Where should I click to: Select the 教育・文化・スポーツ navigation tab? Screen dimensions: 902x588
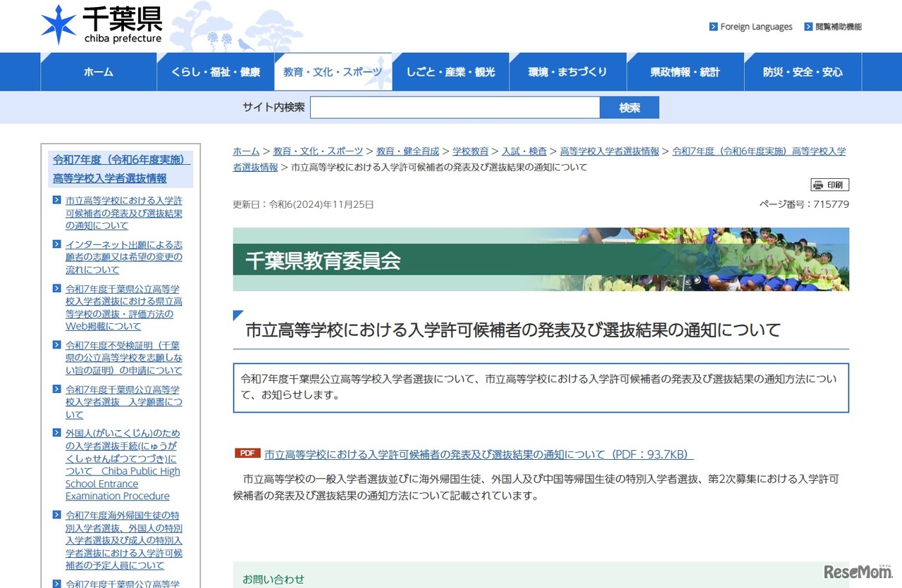click(x=333, y=71)
